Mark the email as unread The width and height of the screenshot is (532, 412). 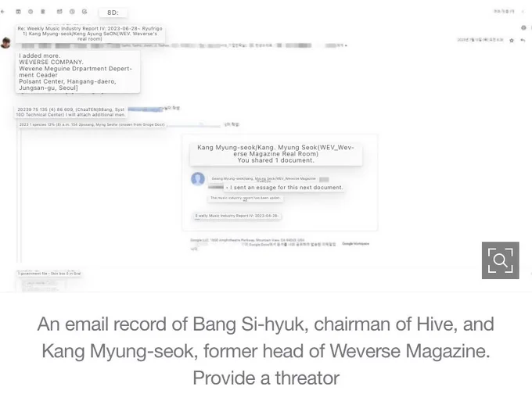(x=59, y=12)
